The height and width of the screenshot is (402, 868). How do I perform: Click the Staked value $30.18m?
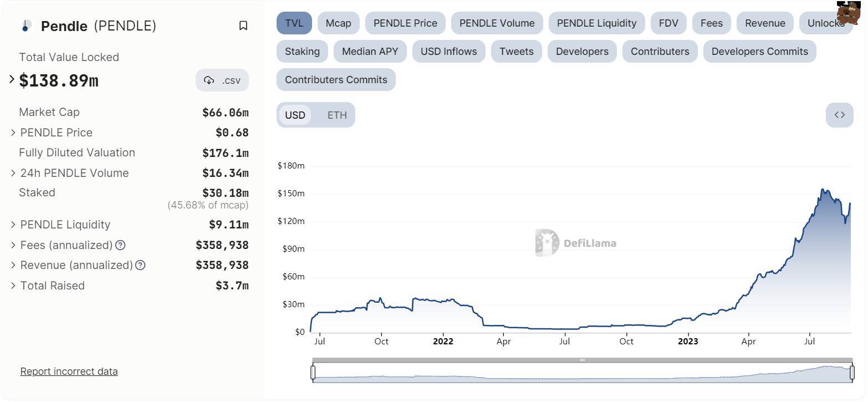tap(226, 193)
